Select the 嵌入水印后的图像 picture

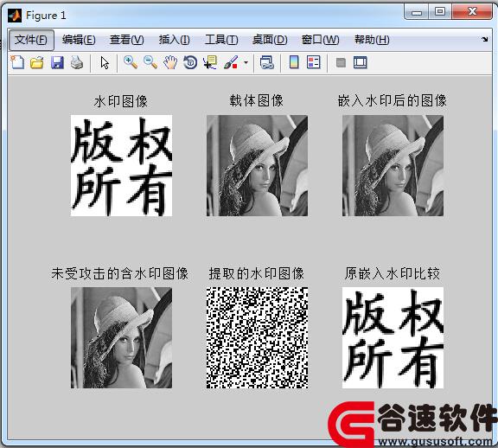tap(393, 165)
